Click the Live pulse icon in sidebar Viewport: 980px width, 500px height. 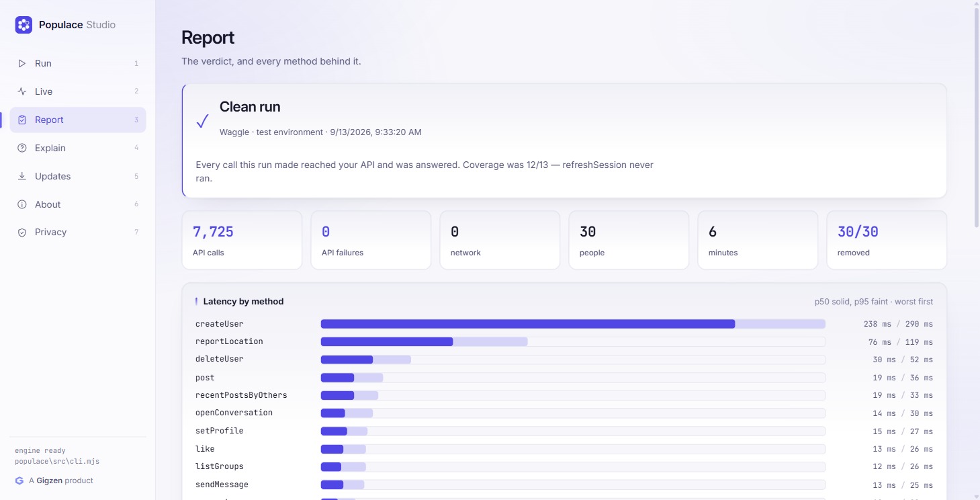[22, 91]
